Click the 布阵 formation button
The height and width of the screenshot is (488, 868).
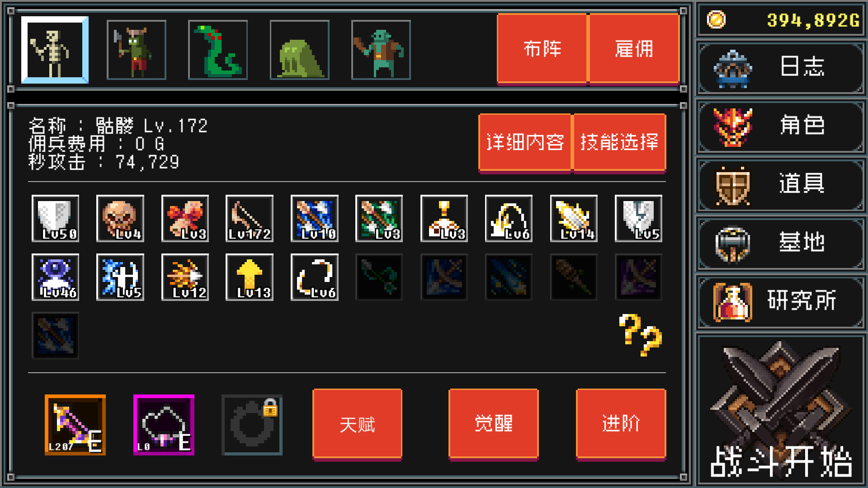pyautogui.click(x=542, y=49)
